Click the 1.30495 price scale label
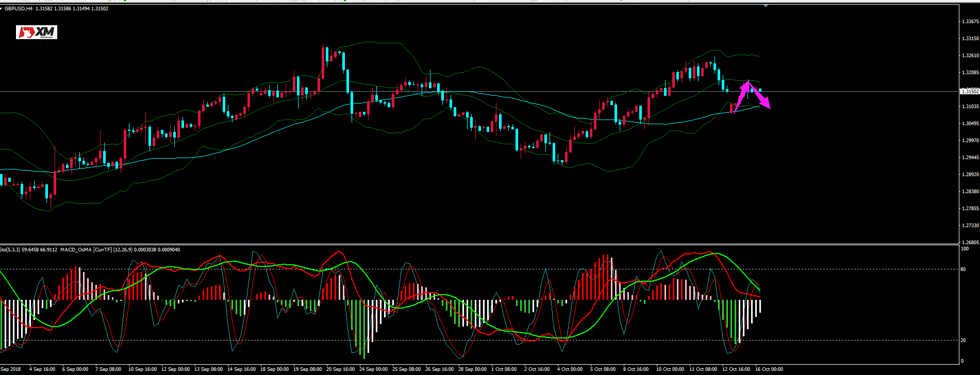The height and width of the screenshot is (375, 980). coord(971,124)
